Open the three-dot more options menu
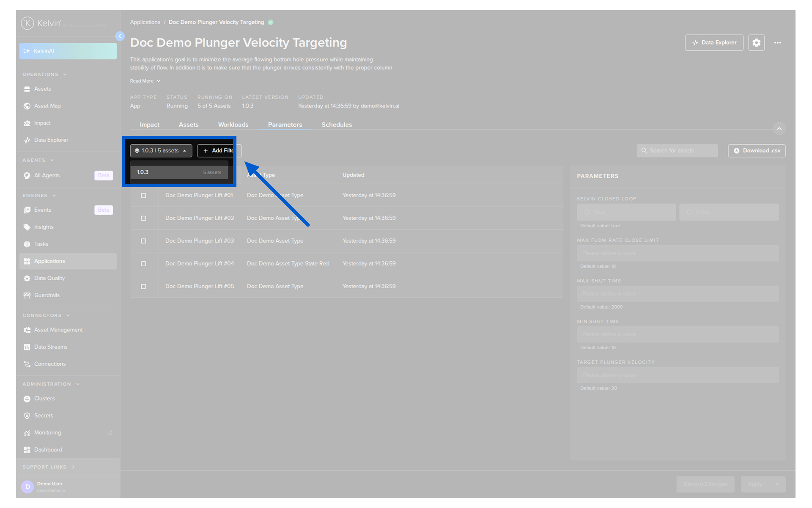 [x=777, y=43]
